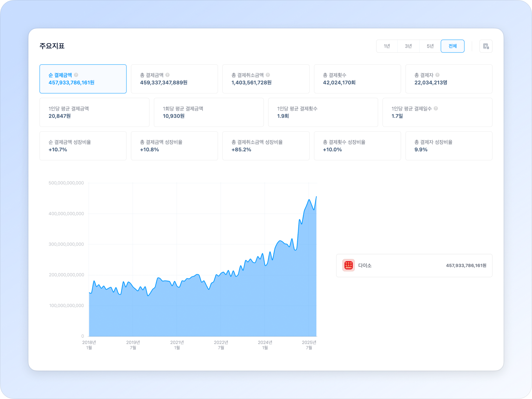This screenshot has width=532, height=399.
Task: Select the 1년 period tab
Action: [387, 46]
